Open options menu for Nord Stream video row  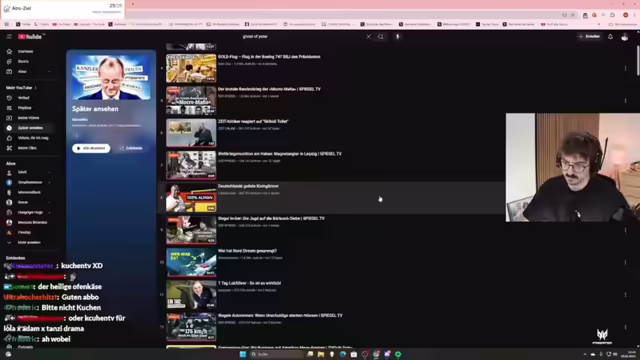(x=625, y=262)
